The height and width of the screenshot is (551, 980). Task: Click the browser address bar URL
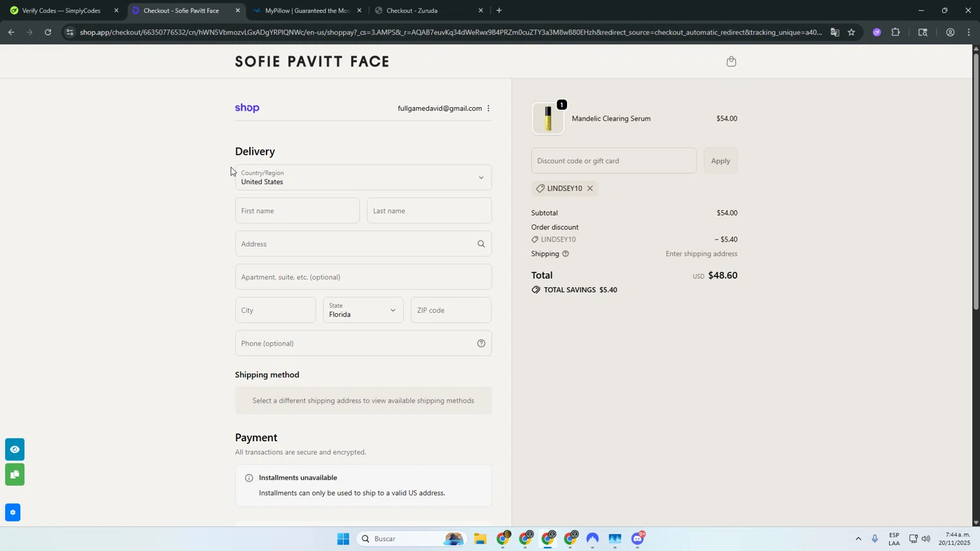point(451,32)
